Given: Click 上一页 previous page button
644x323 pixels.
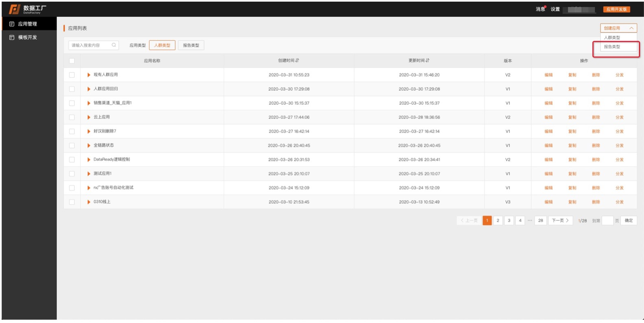Looking at the screenshot, I should (x=469, y=220).
